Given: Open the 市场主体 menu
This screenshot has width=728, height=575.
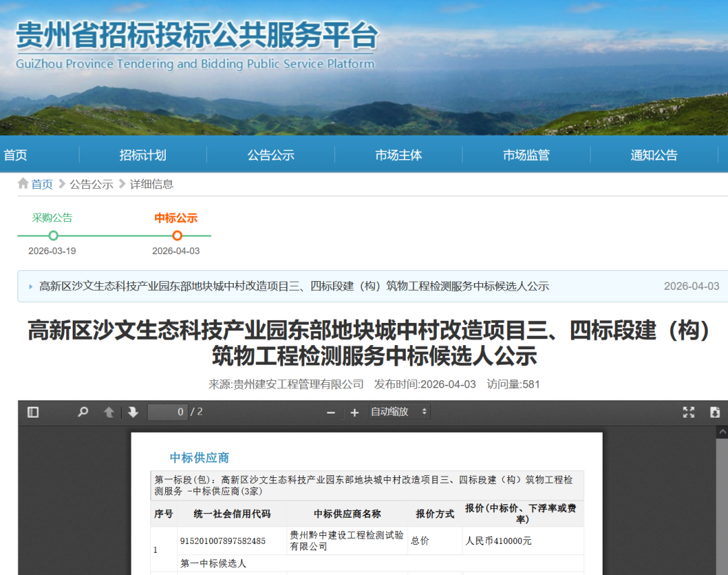Looking at the screenshot, I should point(398,155).
